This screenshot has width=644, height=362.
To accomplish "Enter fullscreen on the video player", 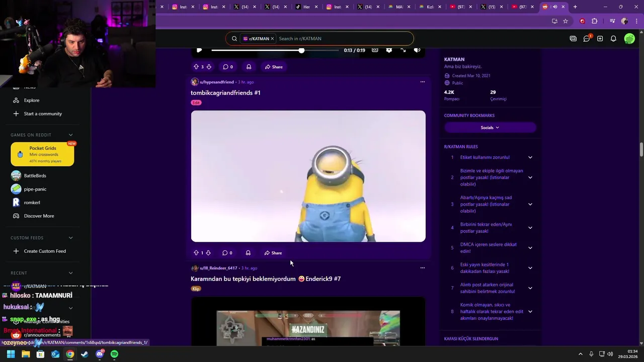I will pyautogui.click(x=403, y=50).
